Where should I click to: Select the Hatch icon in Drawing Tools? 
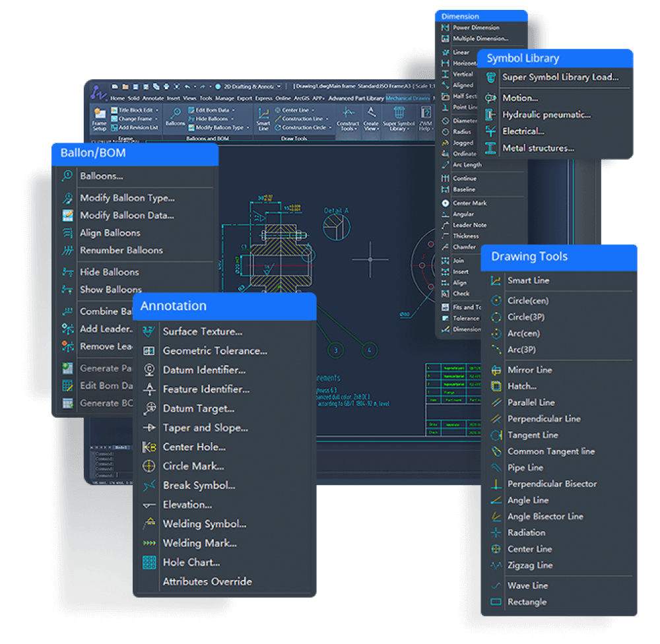click(x=496, y=386)
